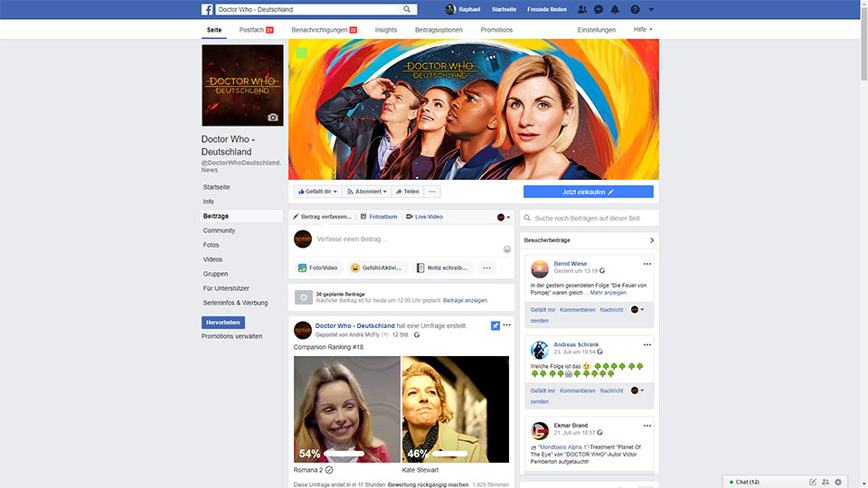Click the Facebook logo icon
The height and width of the screenshot is (488, 868).
pyautogui.click(x=207, y=9)
